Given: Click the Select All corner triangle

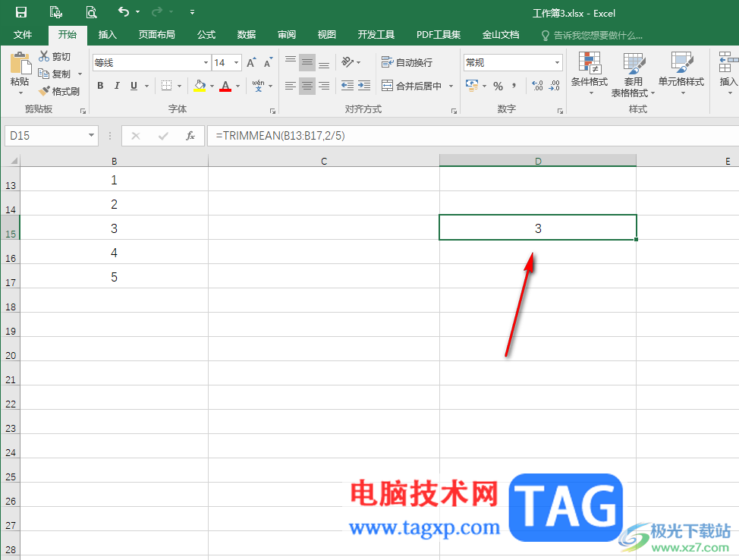Looking at the screenshot, I should [14, 161].
